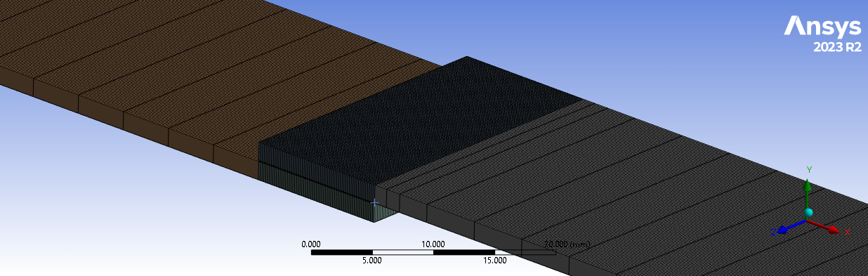Click the scale ruler bar
Viewport: 868px width, 276px height.
pyautogui.click(x=434, y=252)
